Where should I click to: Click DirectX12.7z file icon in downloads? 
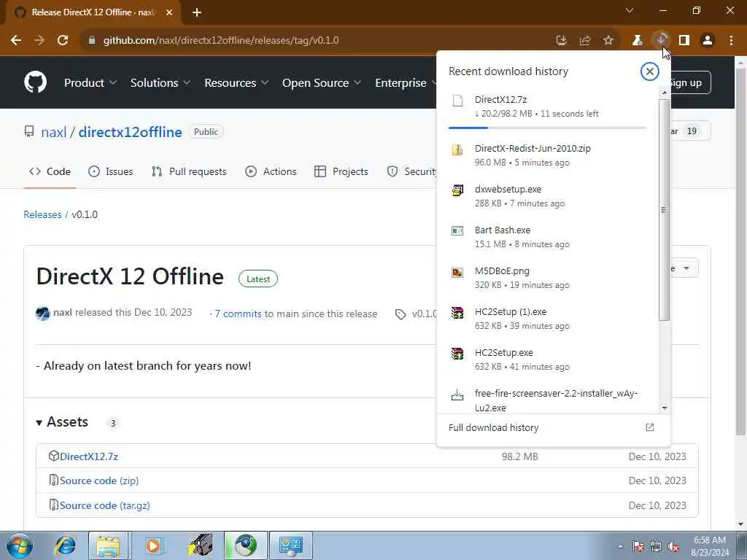(457, 100)
